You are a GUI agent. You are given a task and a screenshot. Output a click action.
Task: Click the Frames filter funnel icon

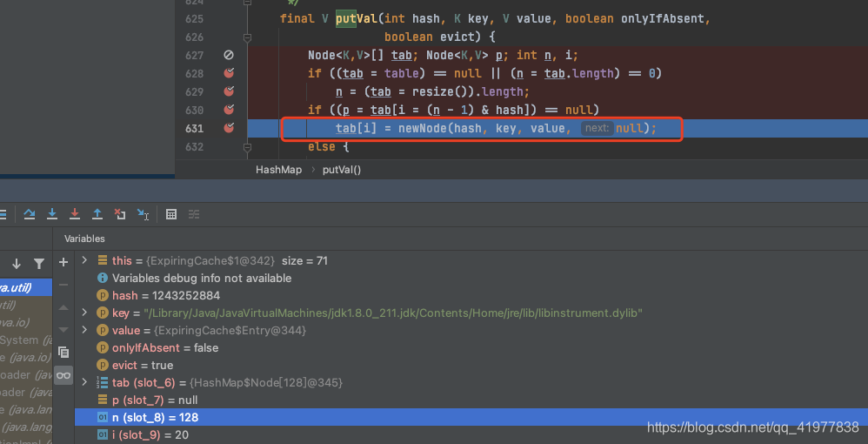(39, 263)
